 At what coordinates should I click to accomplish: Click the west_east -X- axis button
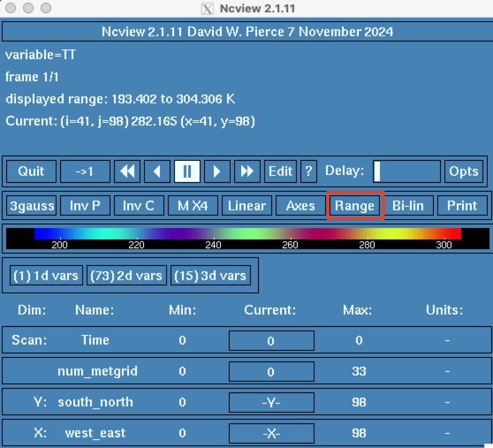coord(272,433)
